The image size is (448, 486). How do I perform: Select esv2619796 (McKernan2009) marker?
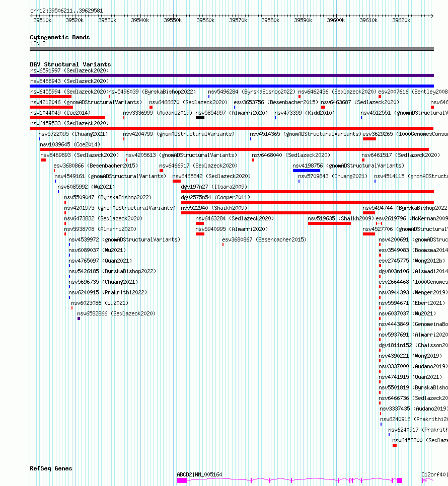pyautogui.click(x=379, y=223)
